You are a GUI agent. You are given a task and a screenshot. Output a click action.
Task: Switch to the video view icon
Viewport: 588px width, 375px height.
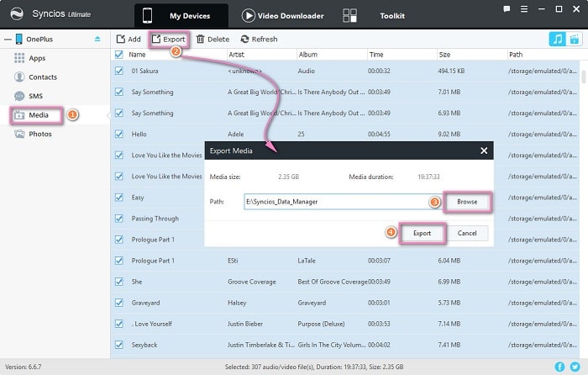[575, 39]
